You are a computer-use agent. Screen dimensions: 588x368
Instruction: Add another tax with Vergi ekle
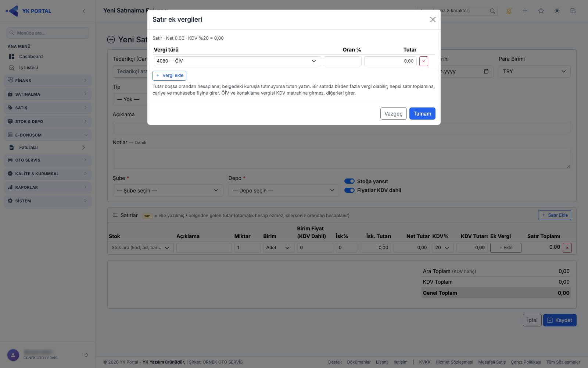[x=169, y=75]
